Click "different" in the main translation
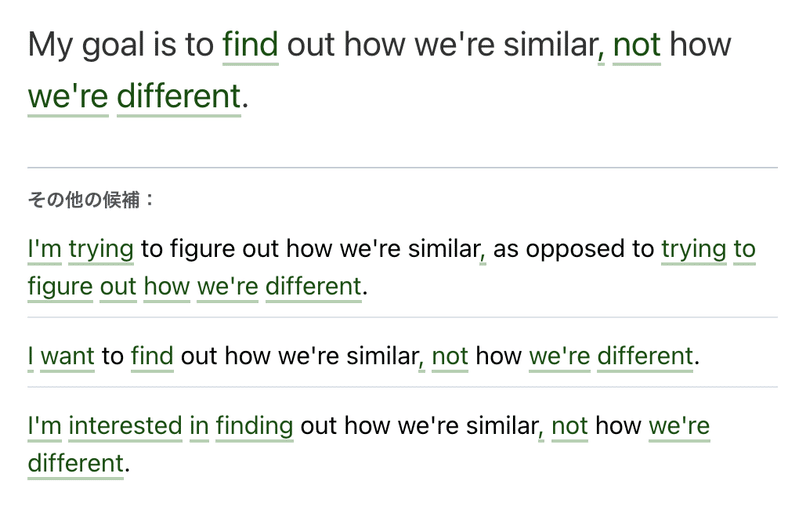The width and height of the screenshot is (800, 506). pos(179,96)
